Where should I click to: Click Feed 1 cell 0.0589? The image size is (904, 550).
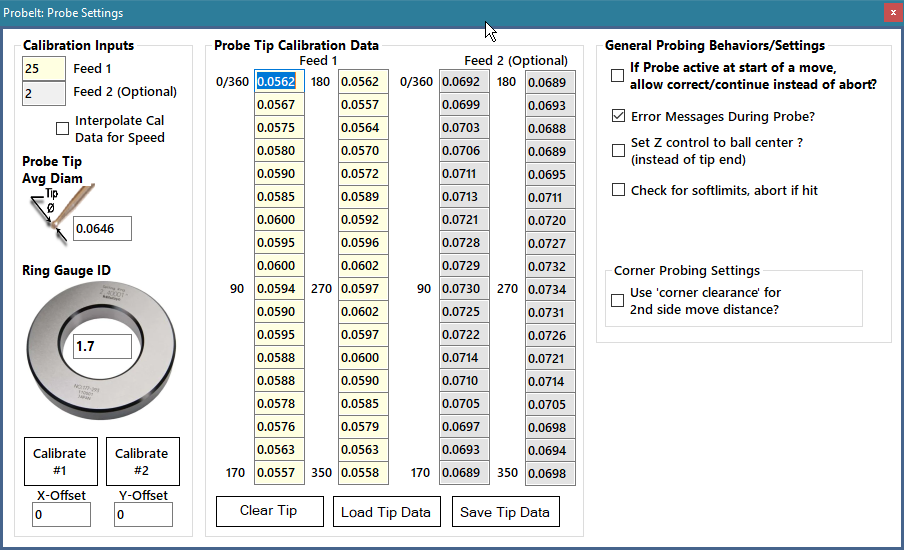(363, 197)
